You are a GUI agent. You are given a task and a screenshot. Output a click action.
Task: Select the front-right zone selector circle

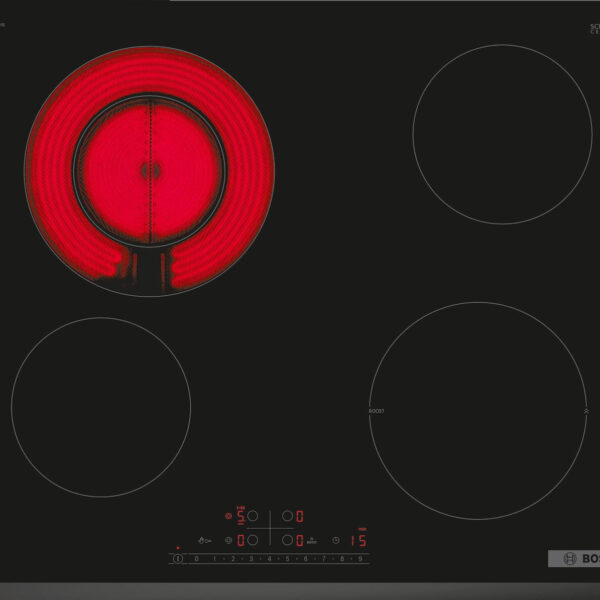pos(287,540)
